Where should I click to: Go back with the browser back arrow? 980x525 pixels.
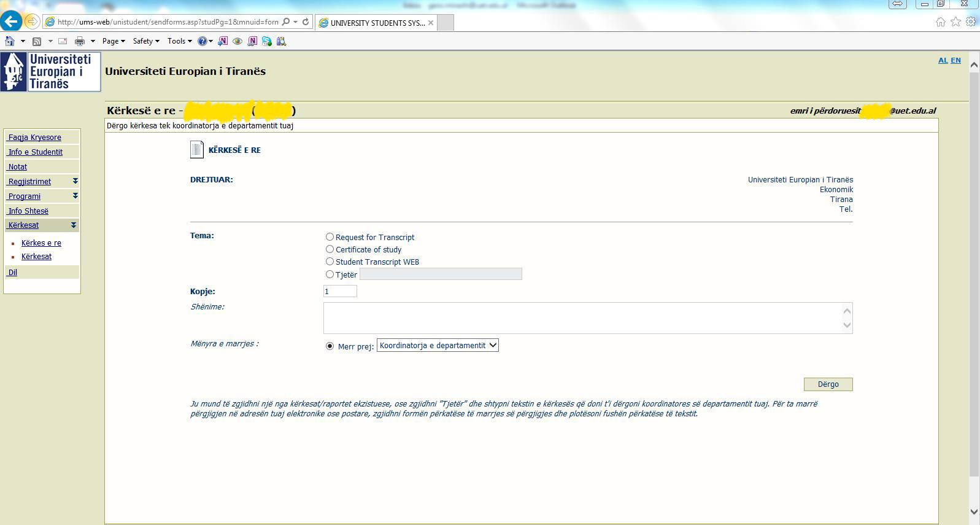pyautogui.click(x=10, y=21)
